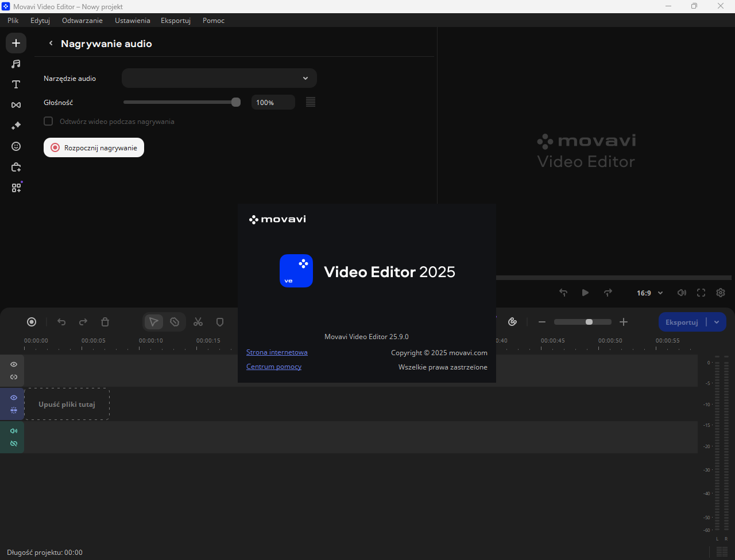Click the timeline record button icon
Screen dimensions: 735x560
point(32,322)
